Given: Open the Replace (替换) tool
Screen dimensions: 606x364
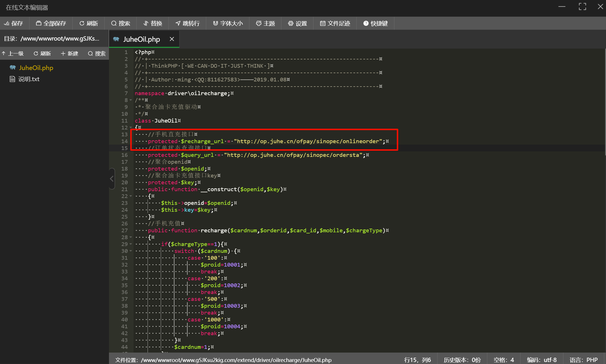Looking at the screenshot, I should [153, 23].
